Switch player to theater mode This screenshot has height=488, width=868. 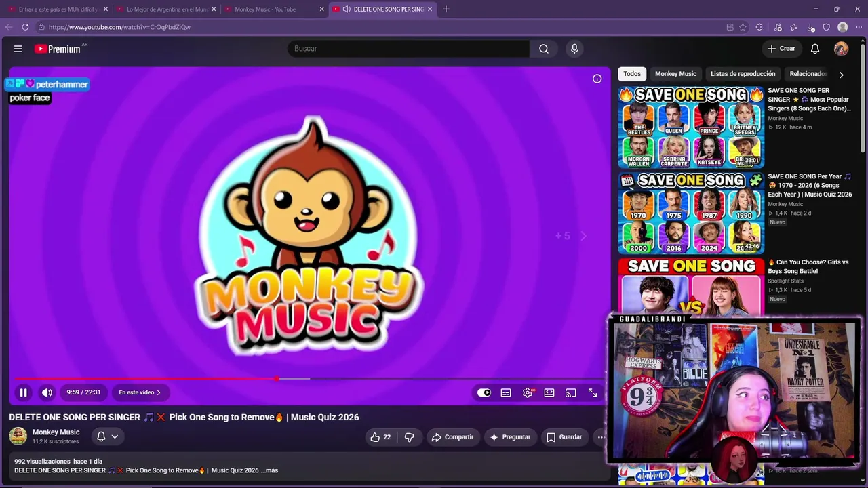tap(549, 392)
